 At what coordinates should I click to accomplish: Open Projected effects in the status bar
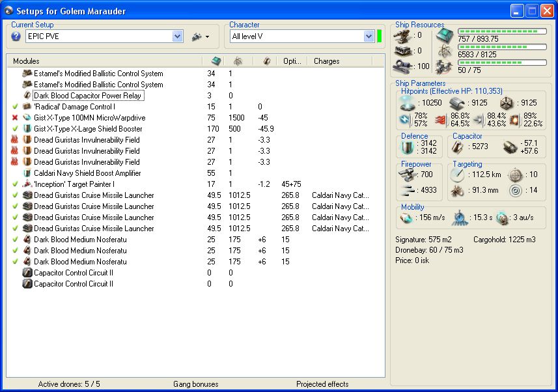pos(322,384)
